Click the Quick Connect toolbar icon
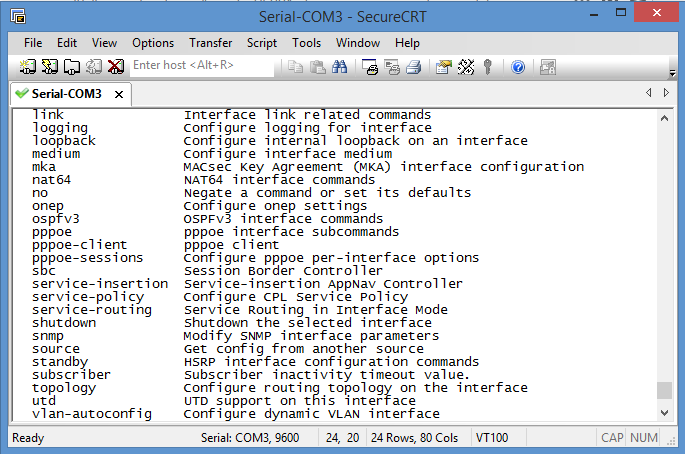The height and width of the screenshot is (454, 685). coord(50,67)
